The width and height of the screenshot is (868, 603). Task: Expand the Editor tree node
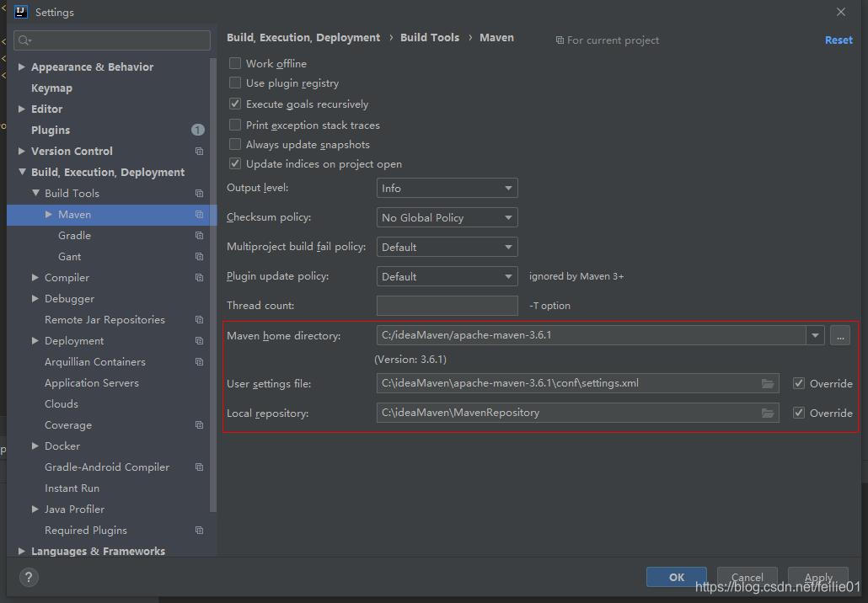click(x=22, y=109)
